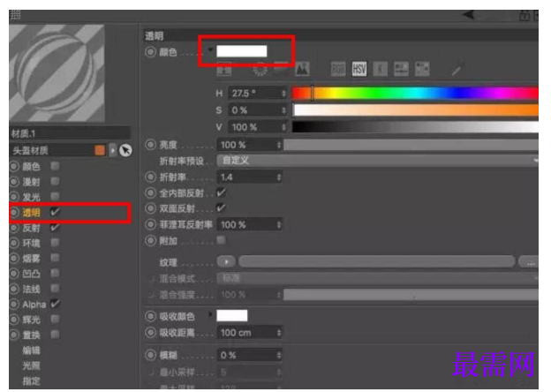Open the color wheel picker mode
Screen dimensions: 551x392
pyautogui.click(x=260, y=69)
